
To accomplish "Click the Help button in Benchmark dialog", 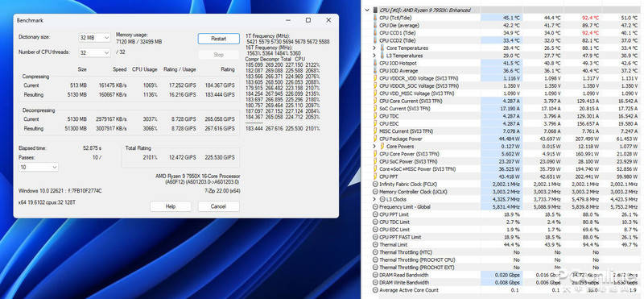I will click(171, 206).
